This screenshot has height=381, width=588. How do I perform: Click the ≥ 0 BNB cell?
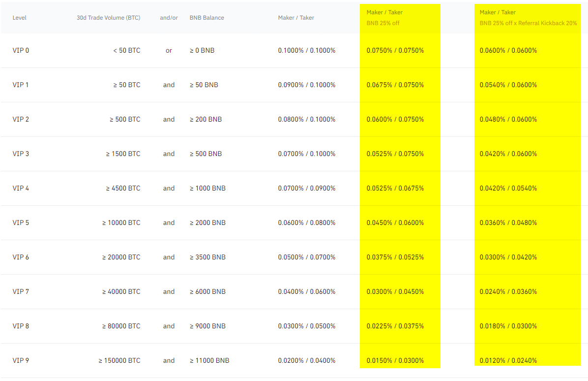pyautogui.click(x=202, y=50)
